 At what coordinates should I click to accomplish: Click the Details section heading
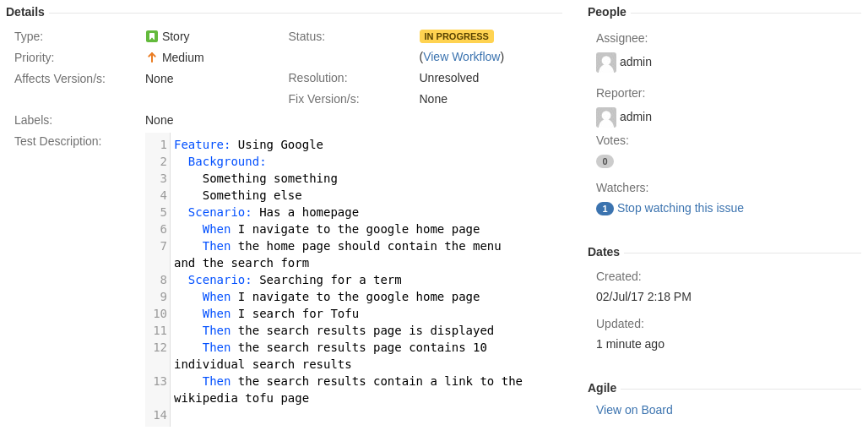click(x=25, y=12)
